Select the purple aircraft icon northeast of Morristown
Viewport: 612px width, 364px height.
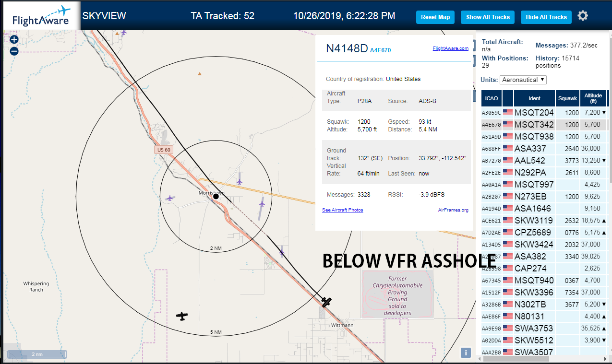(240, 181)
